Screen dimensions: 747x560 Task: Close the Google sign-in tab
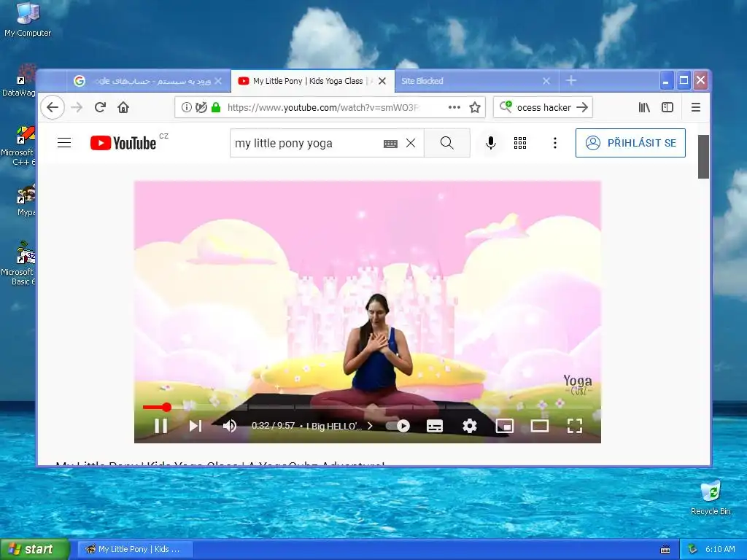tap(218, 81)
